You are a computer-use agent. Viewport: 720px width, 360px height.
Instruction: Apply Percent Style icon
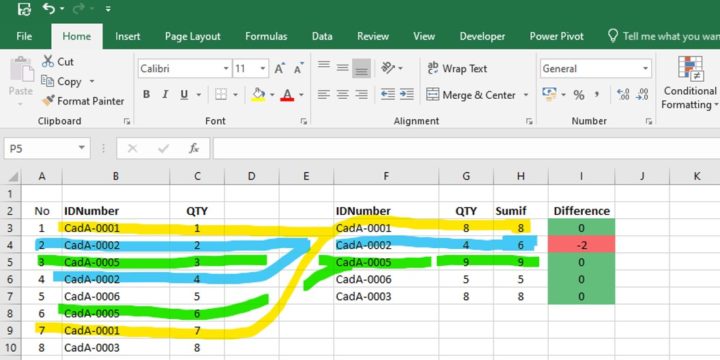point(579,95)
